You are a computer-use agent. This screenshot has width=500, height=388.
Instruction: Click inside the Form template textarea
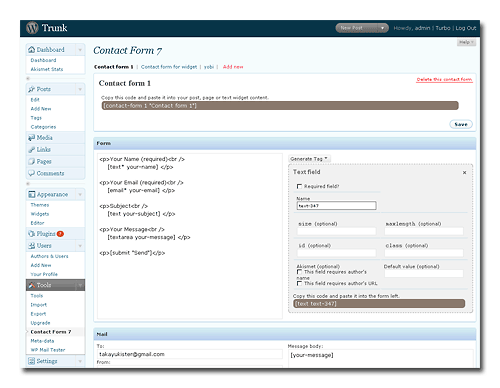190,236
